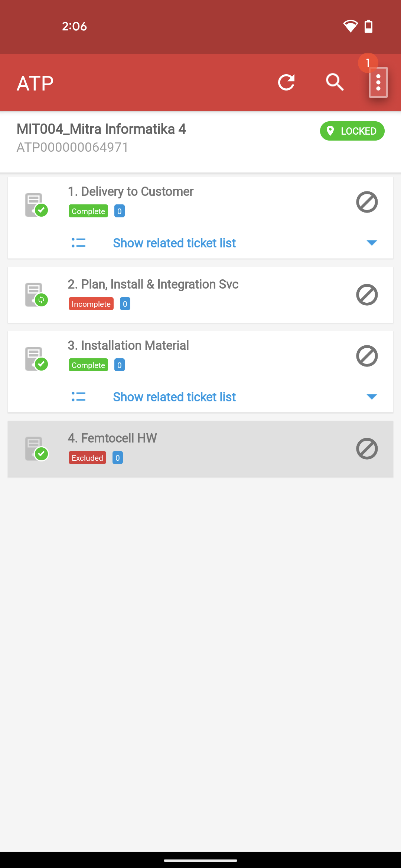Open the 2. Plan, Install & Integration Svc item
Viewport: 401px width, 868px height.
pos(200,295)
